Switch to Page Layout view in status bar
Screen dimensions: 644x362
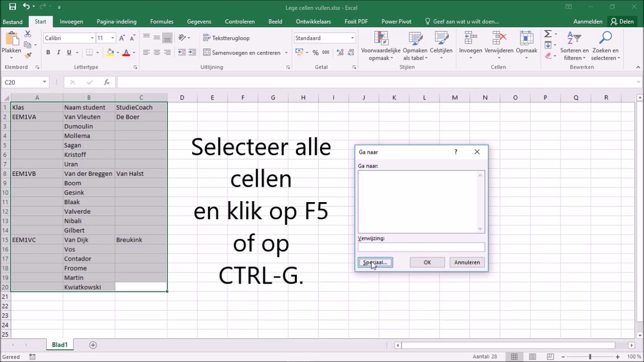pyautogui.click(x=532, y=357)
